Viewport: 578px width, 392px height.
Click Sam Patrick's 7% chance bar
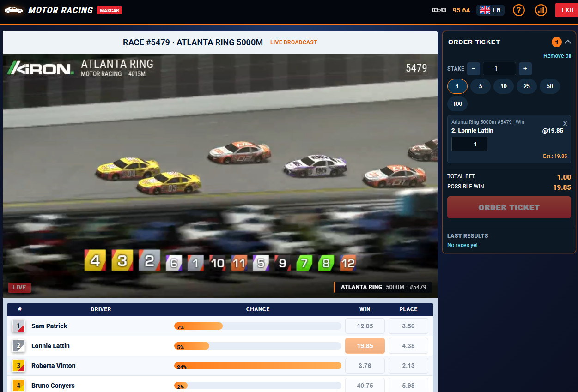click(x=258, y=326)
